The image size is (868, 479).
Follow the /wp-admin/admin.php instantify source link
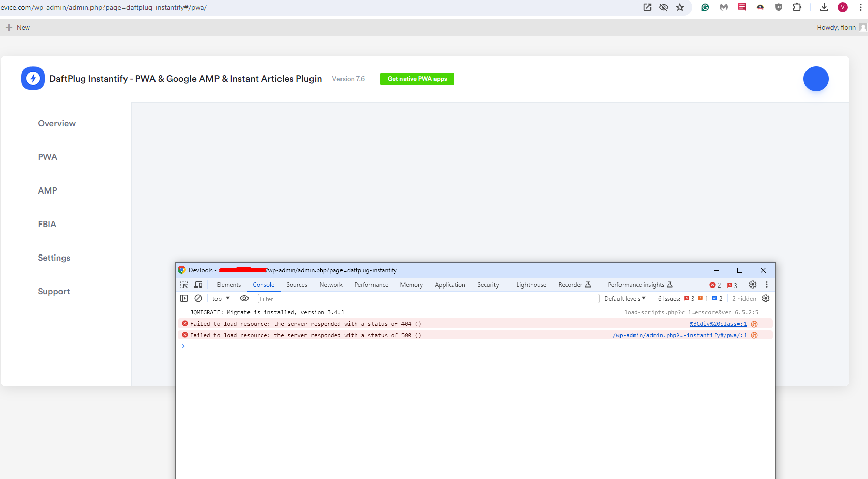680,335
